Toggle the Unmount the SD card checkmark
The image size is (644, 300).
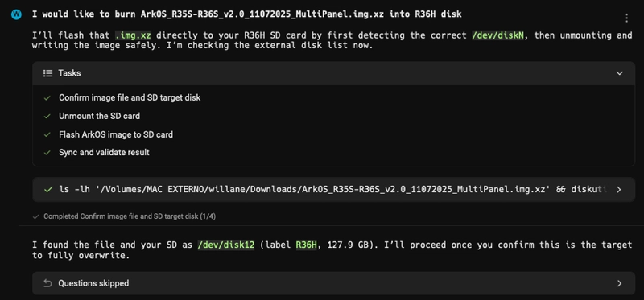pyautogui.click(x=47, y=116)
